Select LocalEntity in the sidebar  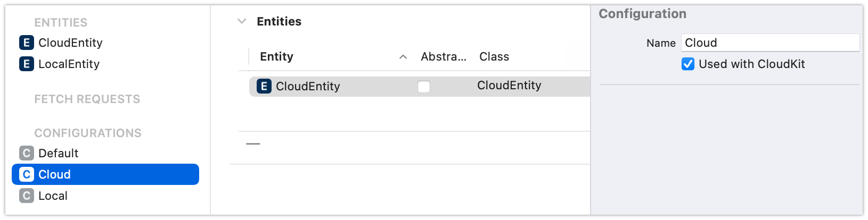(x=69, y=64)
